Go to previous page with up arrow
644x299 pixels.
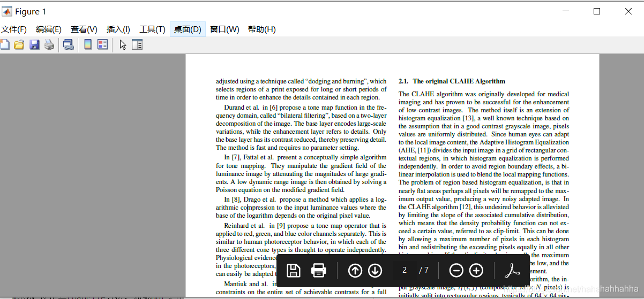[355, 271]
